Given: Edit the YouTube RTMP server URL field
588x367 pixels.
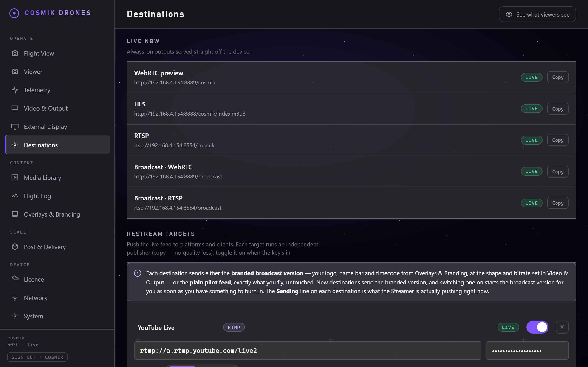Looking at the screenshot, I should 308,350.
